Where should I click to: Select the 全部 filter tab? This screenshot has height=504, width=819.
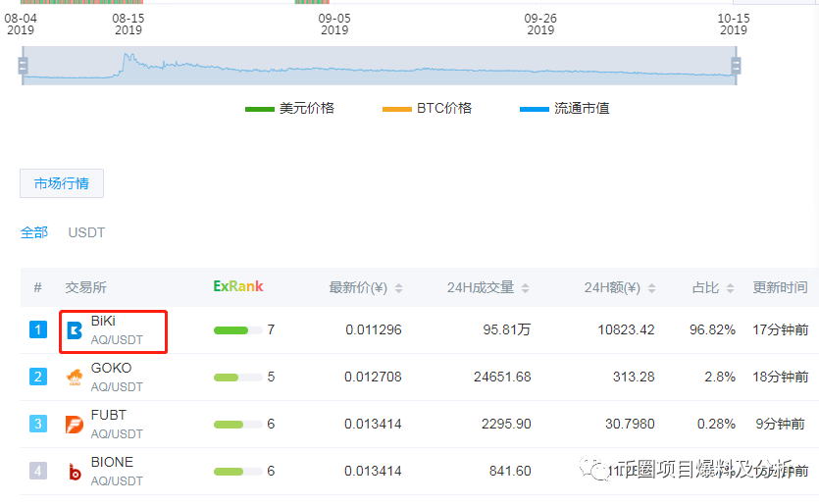tap(34, 232)
